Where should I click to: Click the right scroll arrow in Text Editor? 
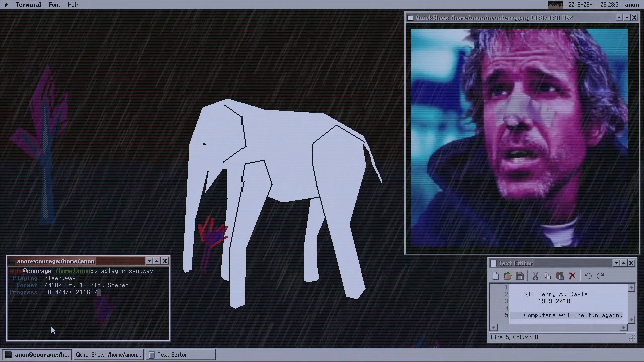[x=624, y=328]
